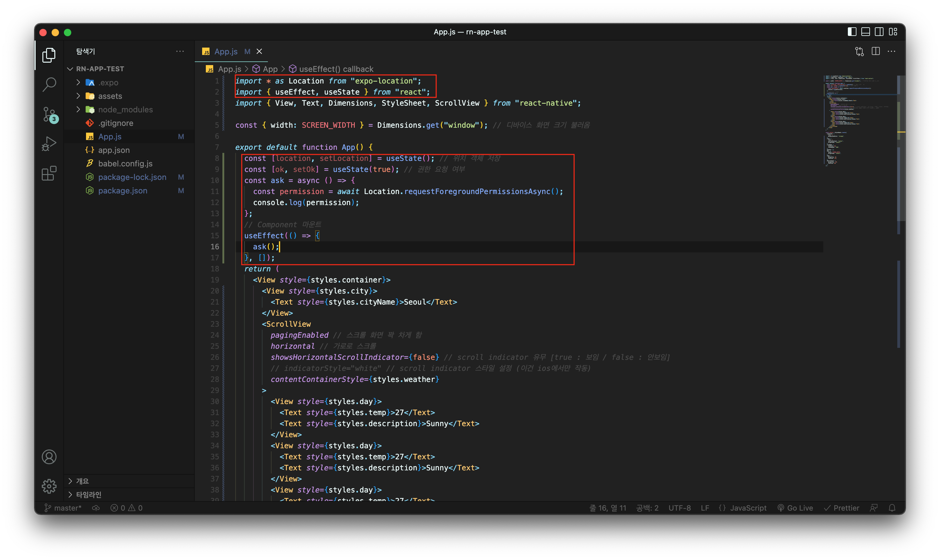940x560 pixels.
Task: Expand the assets folder
Action: [x=110, y=96]
